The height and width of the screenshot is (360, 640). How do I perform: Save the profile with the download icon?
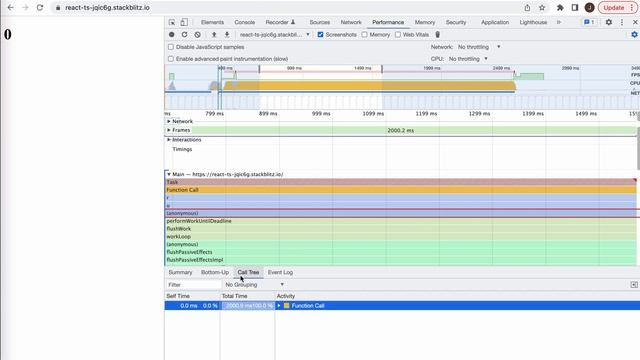click(227, 35)
